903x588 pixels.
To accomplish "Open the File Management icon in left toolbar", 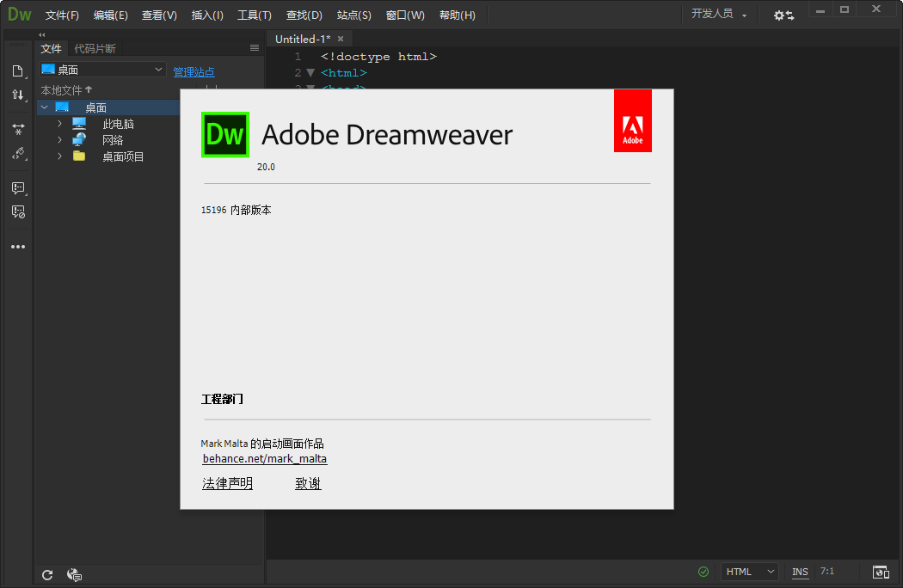I will click(18, 70).
